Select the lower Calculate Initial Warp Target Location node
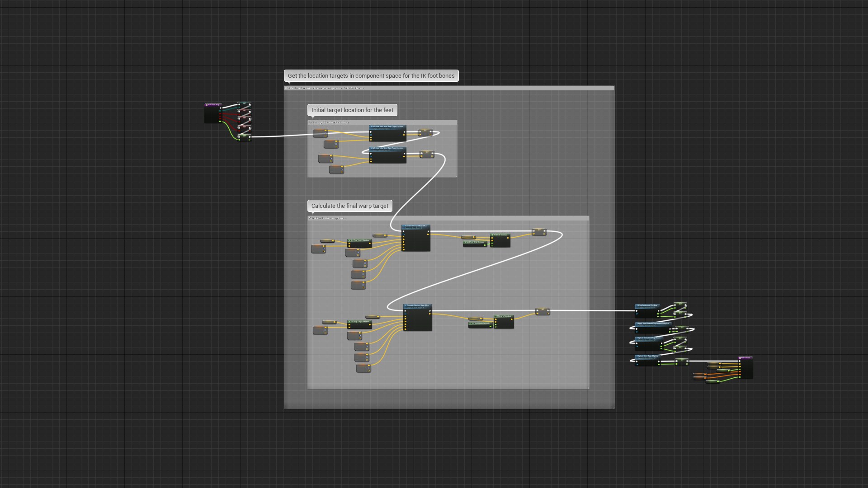868x488 pixels. point(387,149)
